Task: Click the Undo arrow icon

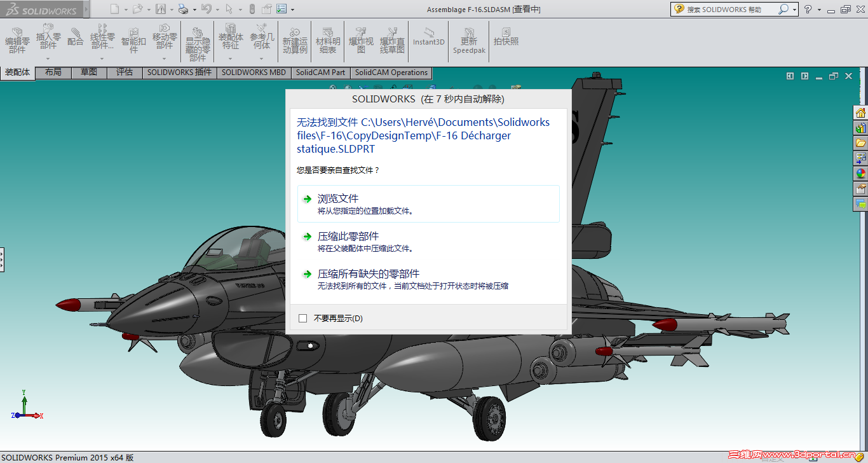Action: click(x=206, y=10)
